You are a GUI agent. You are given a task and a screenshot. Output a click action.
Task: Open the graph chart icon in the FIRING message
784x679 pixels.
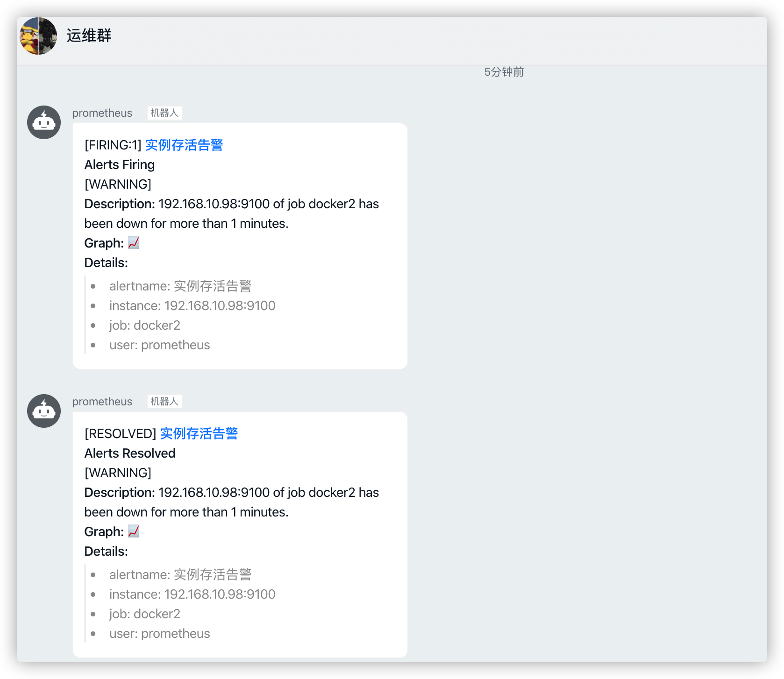[134, 243]
